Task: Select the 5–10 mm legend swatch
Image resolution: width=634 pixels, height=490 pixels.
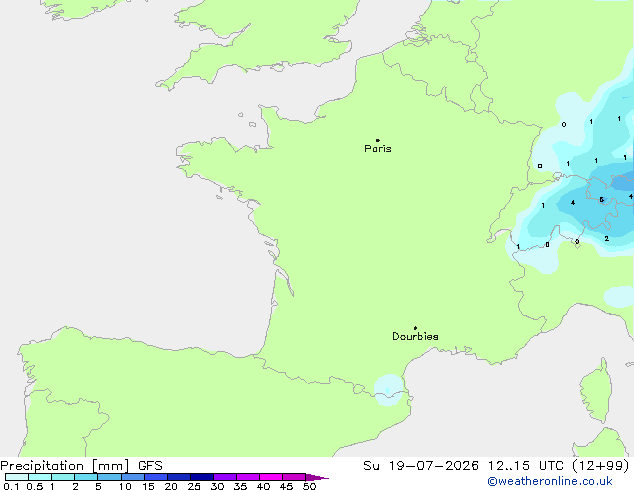Action: (x=109, y=477)
